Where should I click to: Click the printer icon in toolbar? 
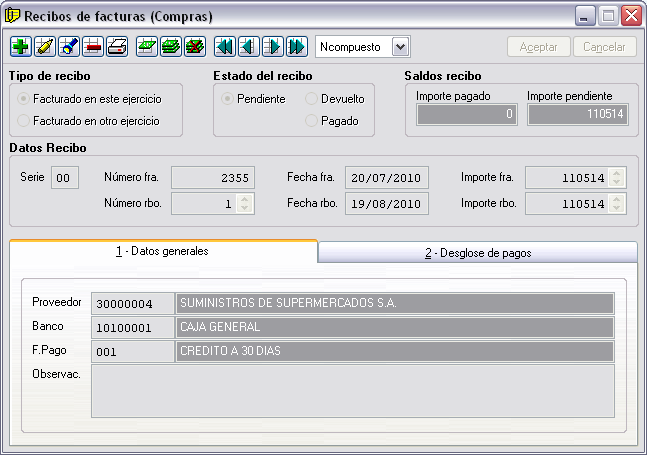(x=117, y=47)
